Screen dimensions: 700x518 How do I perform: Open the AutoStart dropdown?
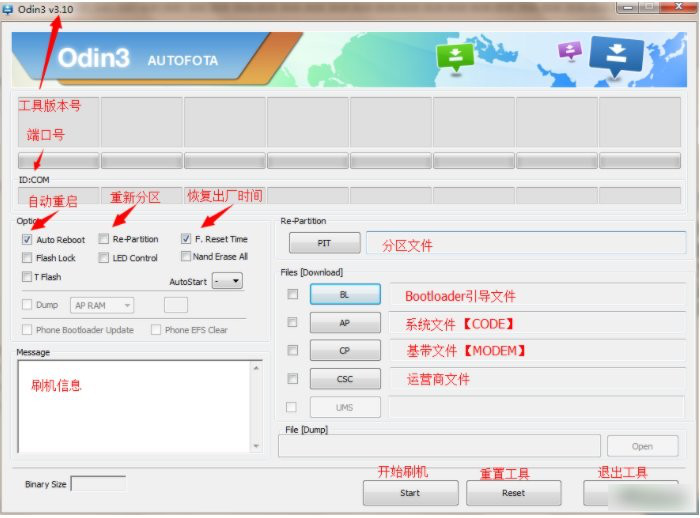click(227, 281)
